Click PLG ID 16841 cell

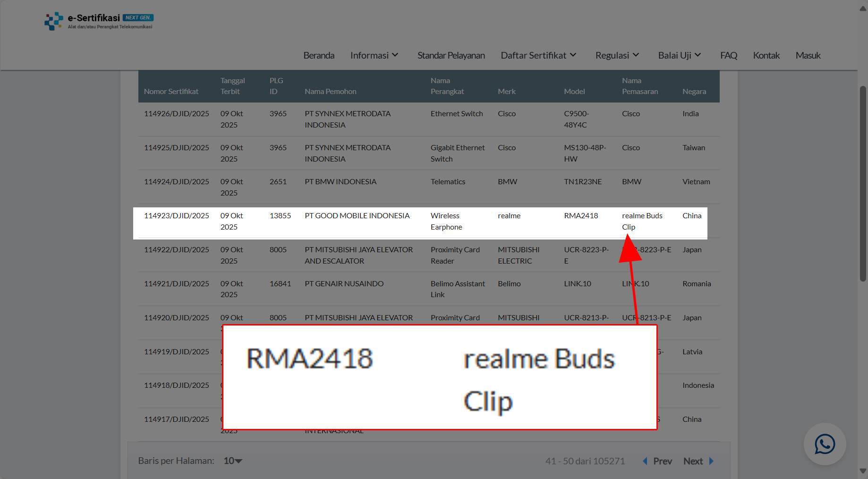coord(280,283)
